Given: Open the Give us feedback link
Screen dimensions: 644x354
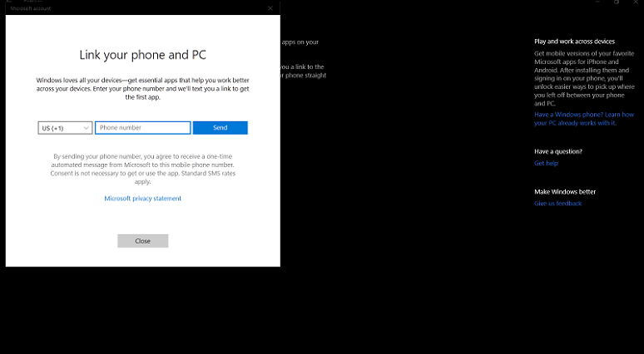Looking at the screenshot, I should (x=557, y=204).
